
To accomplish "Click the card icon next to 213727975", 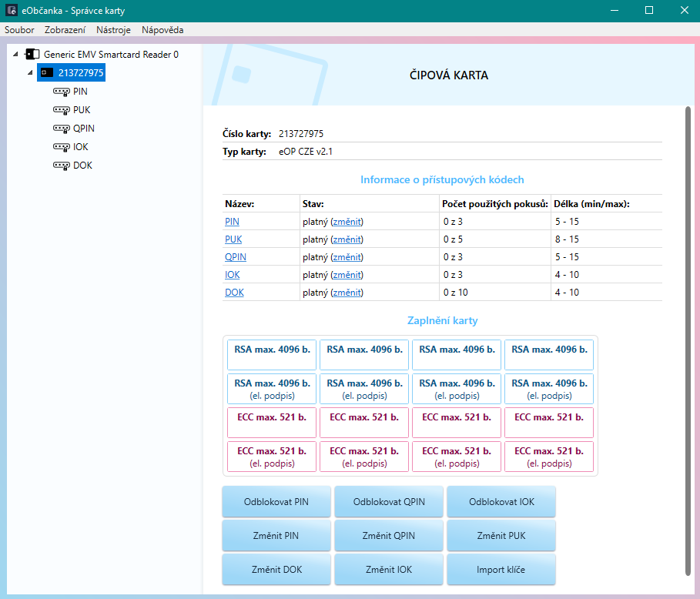I will click(48, 73).
